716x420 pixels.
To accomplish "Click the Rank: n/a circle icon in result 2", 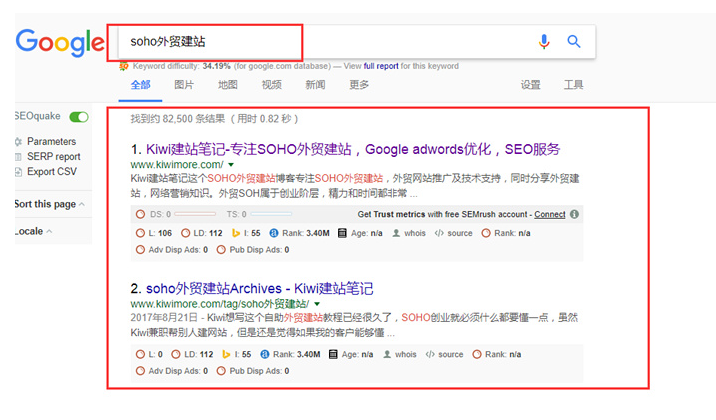I will click(477, 354).
